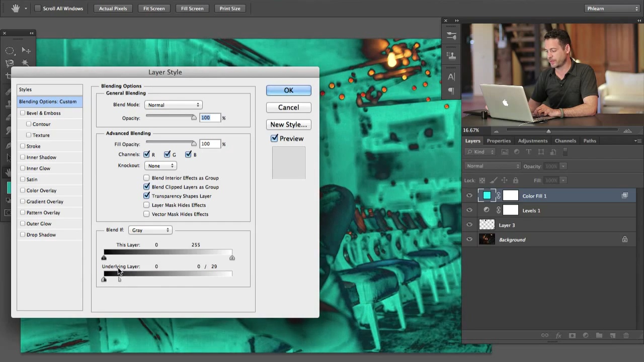The height and width of the screenshot is (362, 644).
Task: Enable Inner Shadow checkbox
Action: [x=23, y=157]
